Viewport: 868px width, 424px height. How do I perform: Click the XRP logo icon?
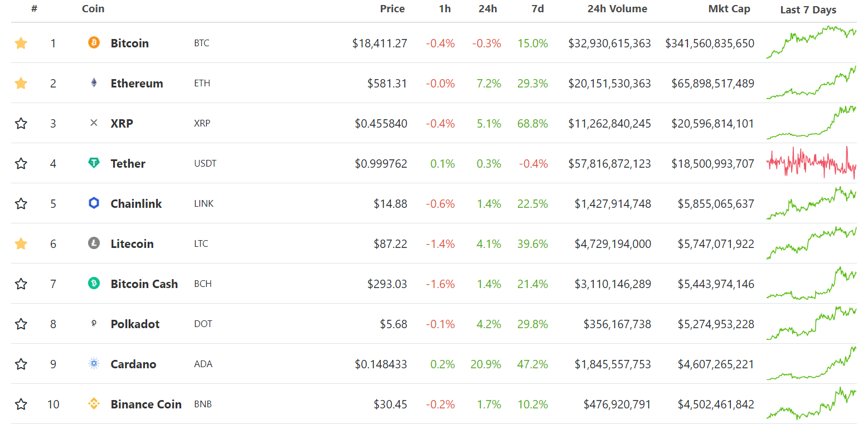click(x=94, y=123)
